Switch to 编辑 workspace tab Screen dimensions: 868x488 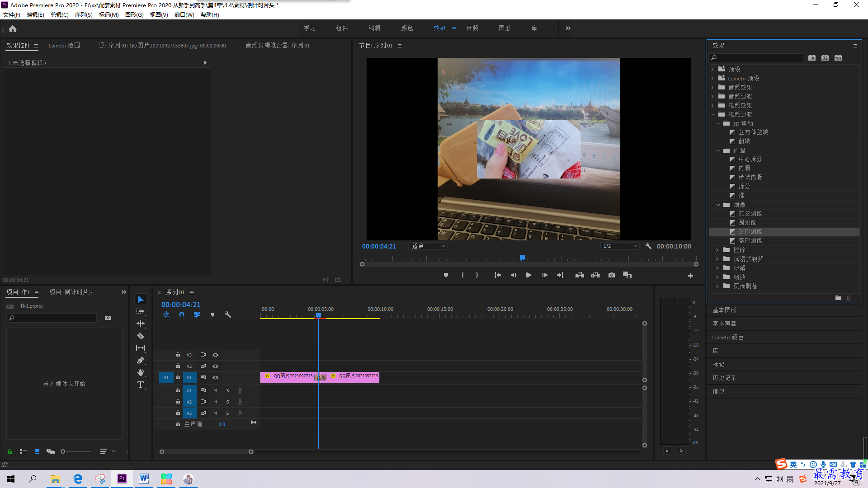click(x=374, y=28)
